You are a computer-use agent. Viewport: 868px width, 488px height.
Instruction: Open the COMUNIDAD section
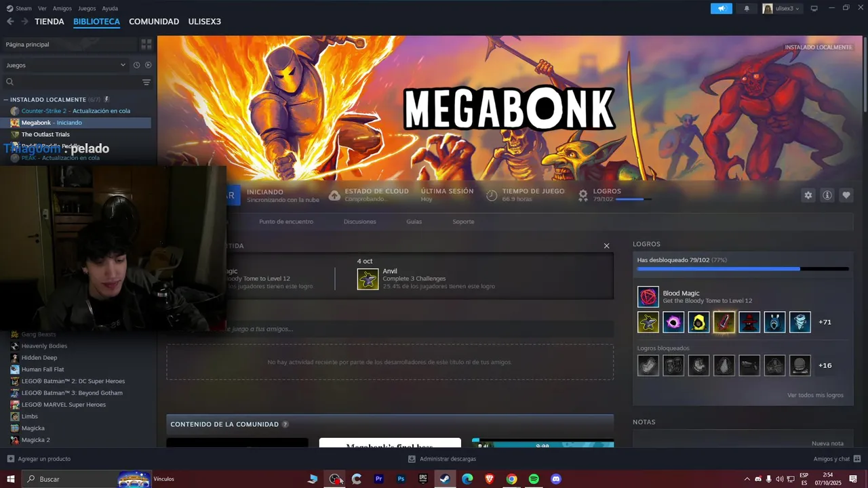(154, 22)
